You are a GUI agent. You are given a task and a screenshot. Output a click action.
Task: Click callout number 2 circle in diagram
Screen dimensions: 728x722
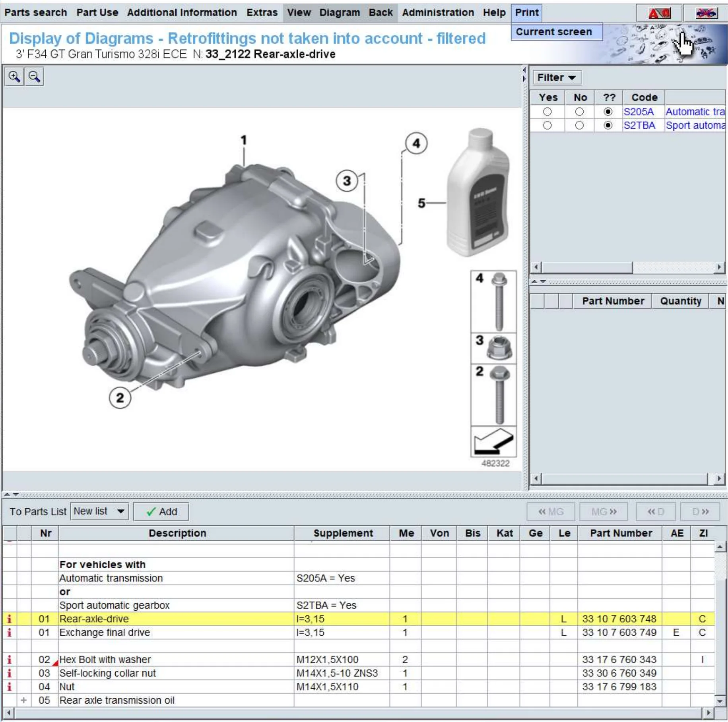click(x=120, y=398)
